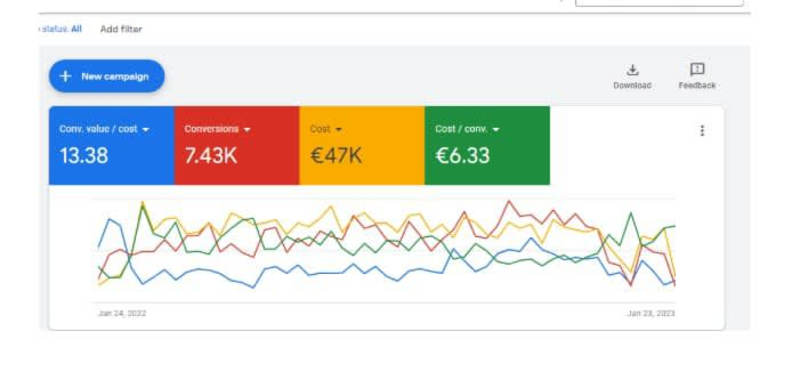
Task: Expand the Conv. value / cost metric dropdown
Action: 146,130
